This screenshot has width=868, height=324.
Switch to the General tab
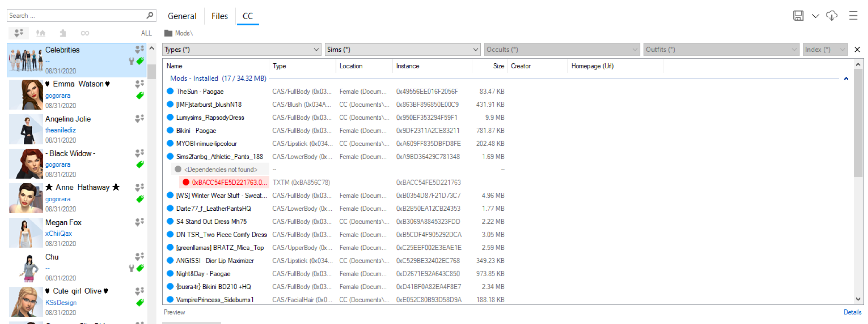182,16
